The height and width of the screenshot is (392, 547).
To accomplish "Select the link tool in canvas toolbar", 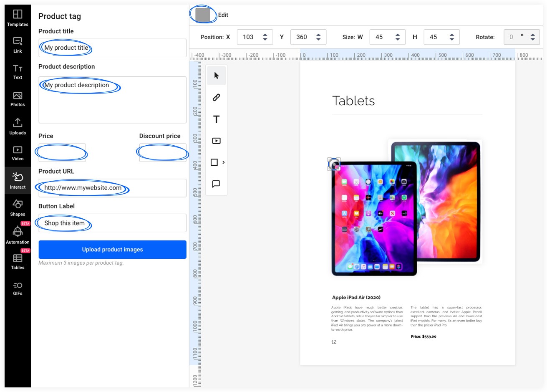I will [216, 97].
